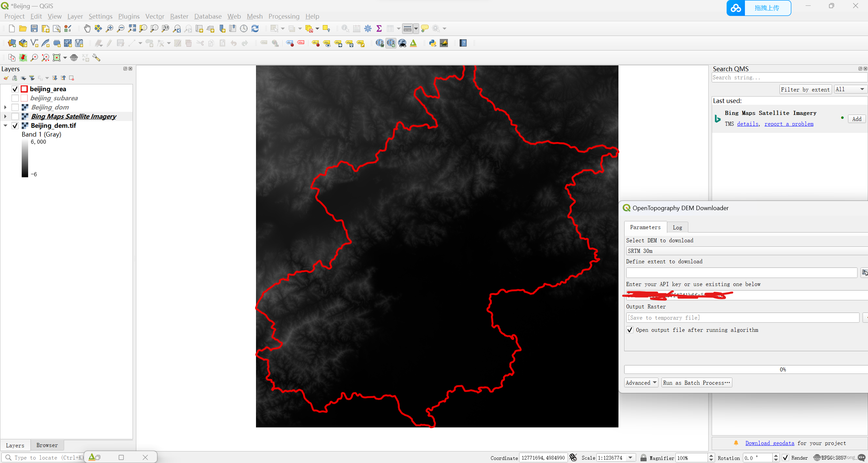Viewport: 868px width, 463px height.
Task: Open the Vector menu
Action: (x=155, y=16)
